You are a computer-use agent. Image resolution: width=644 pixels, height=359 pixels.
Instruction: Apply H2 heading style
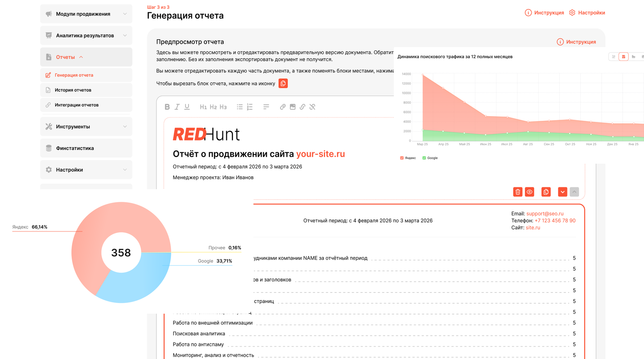(x=213, y=107)
